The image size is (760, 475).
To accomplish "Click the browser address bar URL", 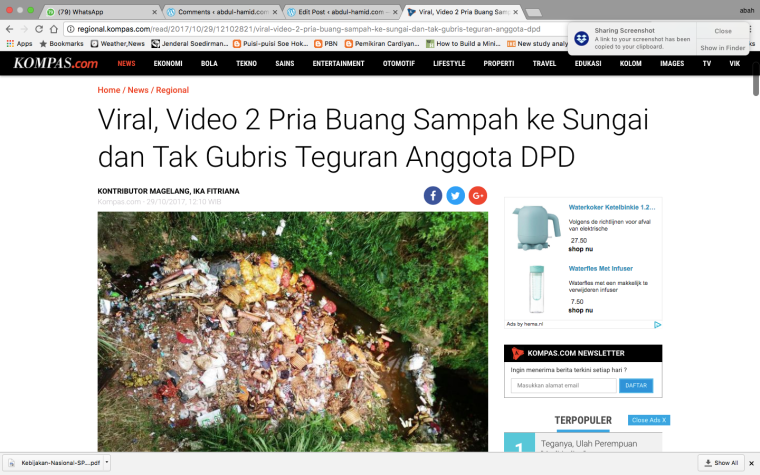I will click(309, 29).
